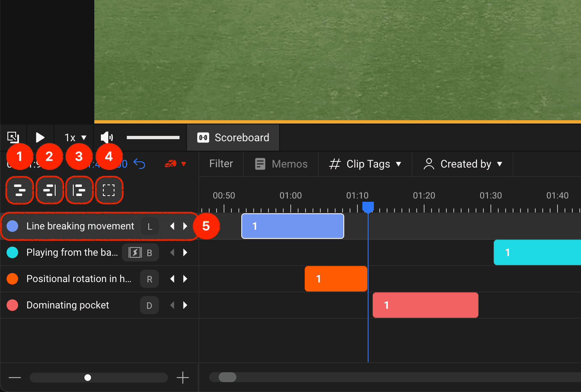Image resolution: width=581 pixels, height=392 pixels.
Task: Select the Positional rotation in h... row
Action: click(99, 279)
